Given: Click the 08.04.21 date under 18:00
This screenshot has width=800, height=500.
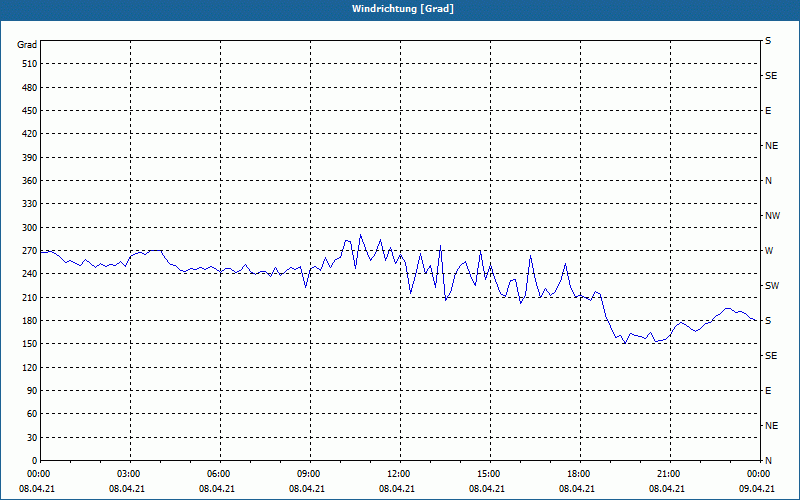Looking at the screenshot, I should point(577,489).
